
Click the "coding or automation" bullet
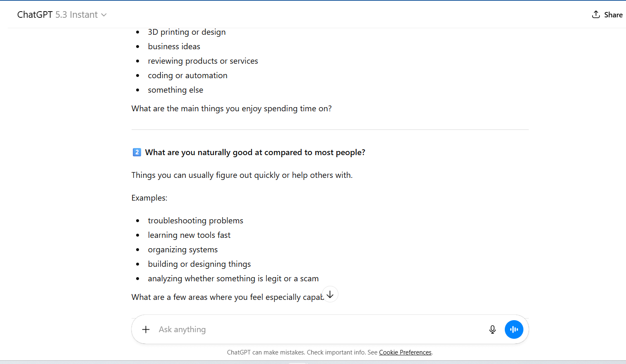(x=187, y=75)
